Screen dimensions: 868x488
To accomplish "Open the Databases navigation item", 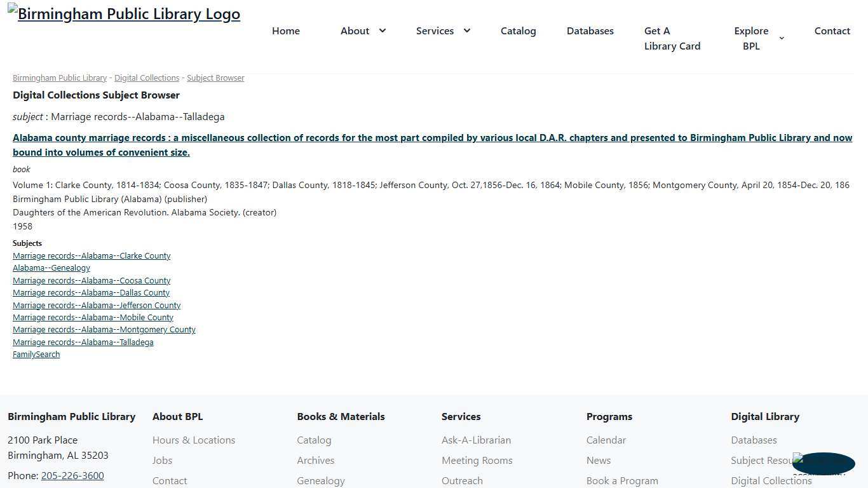I will (590, 30).
